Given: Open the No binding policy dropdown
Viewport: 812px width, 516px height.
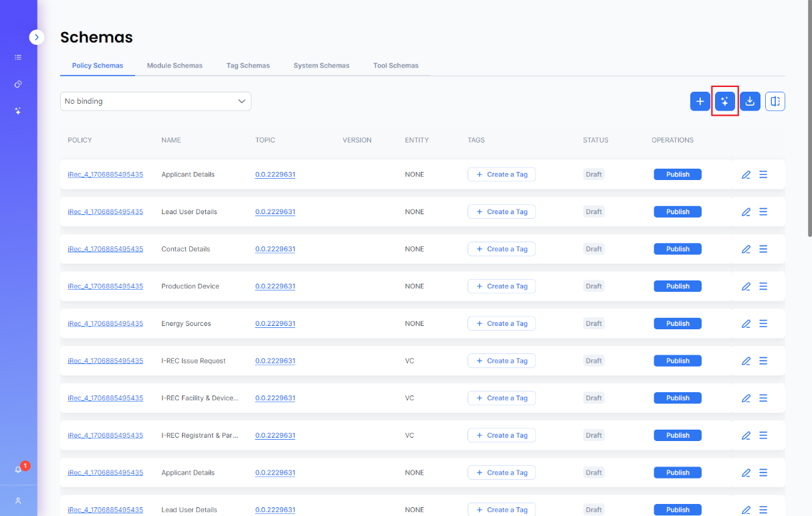Looking at the screenshot, I should point(155,101).
